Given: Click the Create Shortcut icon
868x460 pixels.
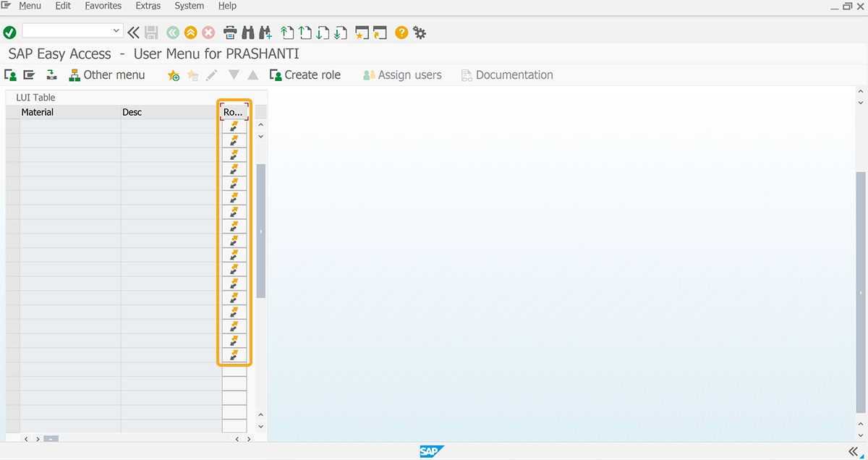Looking at the screenshot, I should pos(380,33).
